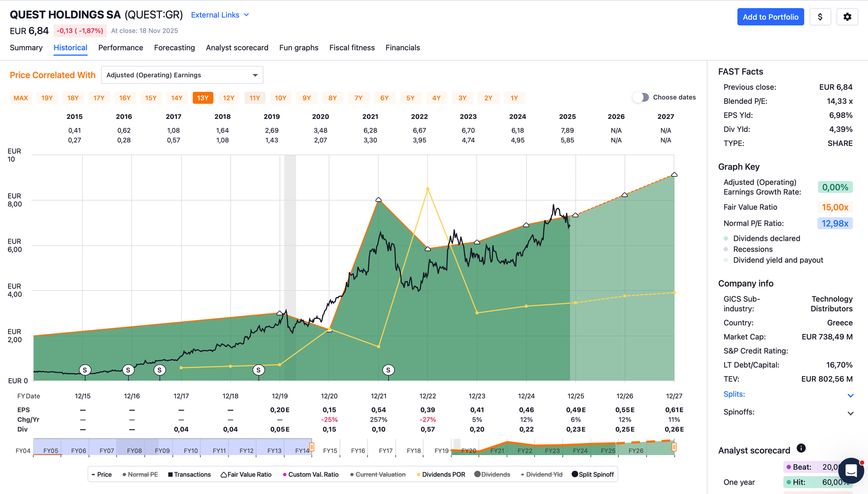Select the 10Y time range
This screenshot has width=868, height=494.
coord(280,98)
